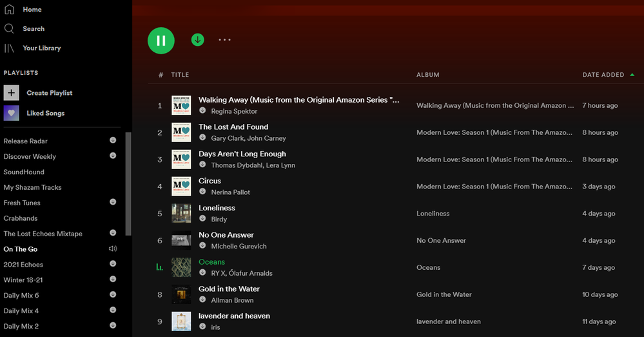Click downloaded icon next to Winter 18-21

113,279
